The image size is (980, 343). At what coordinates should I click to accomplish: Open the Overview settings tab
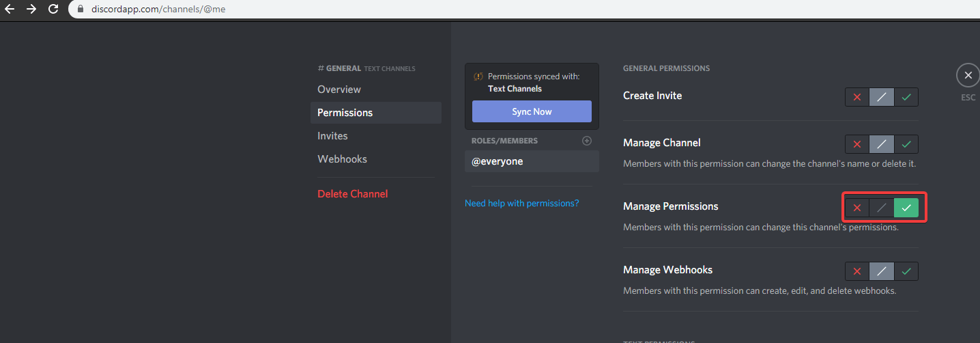point(375,90)
